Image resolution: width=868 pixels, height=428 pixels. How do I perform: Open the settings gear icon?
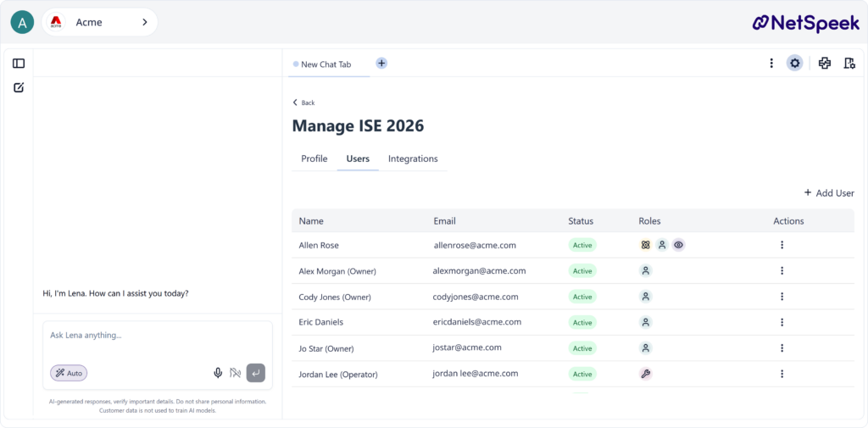tap(794, 64)
